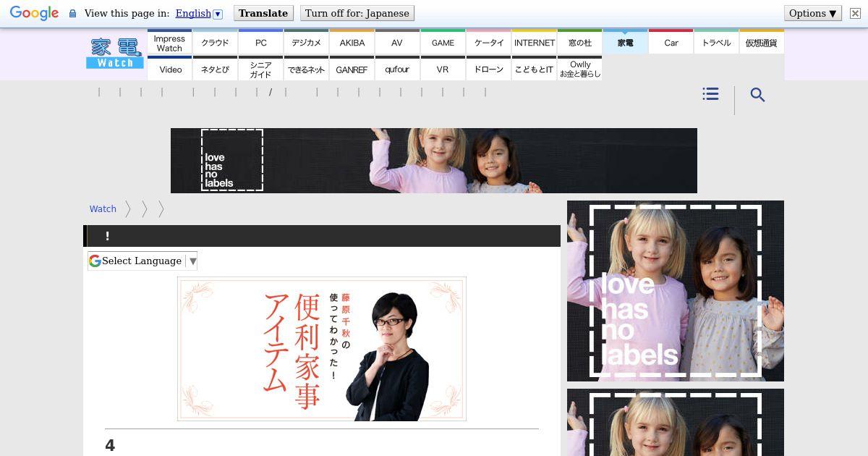This screenshot has width=868, height=456.
Task: Follow the Watch breadcrumb link
Action: 103,208
